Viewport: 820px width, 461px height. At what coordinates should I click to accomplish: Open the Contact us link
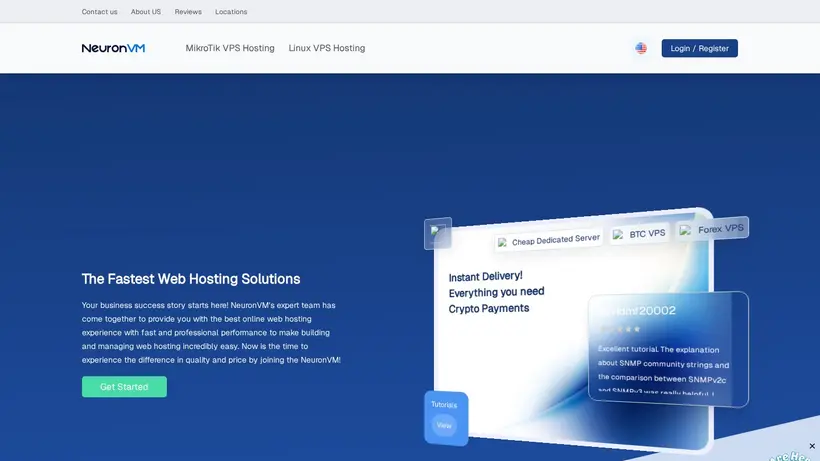point(99,11)
